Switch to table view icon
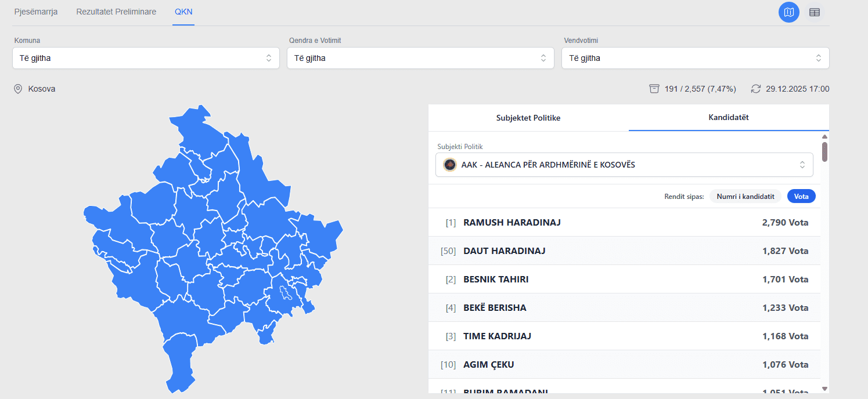 (814, 12)
